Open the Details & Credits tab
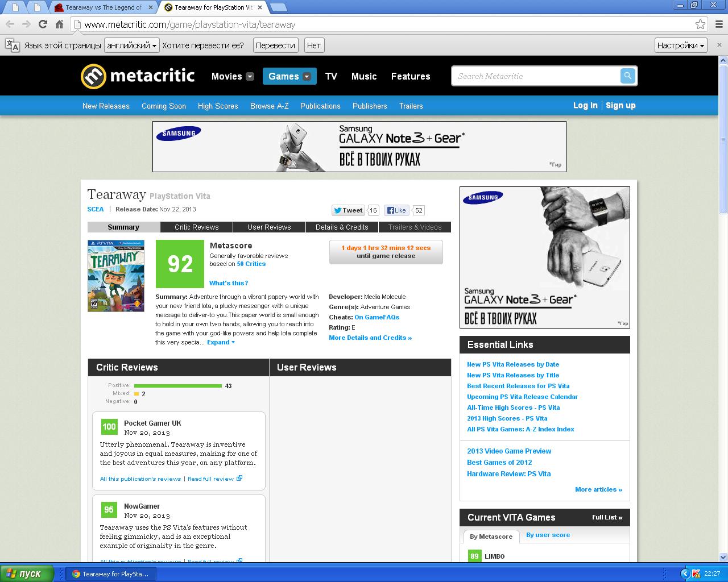Screen dimensions: 728x582 point(342,227)
